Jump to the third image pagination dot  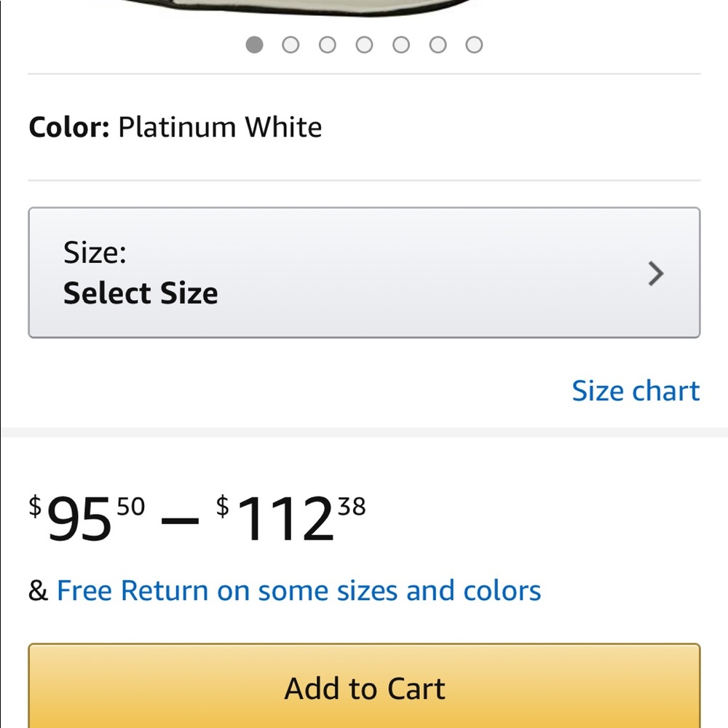328,45
